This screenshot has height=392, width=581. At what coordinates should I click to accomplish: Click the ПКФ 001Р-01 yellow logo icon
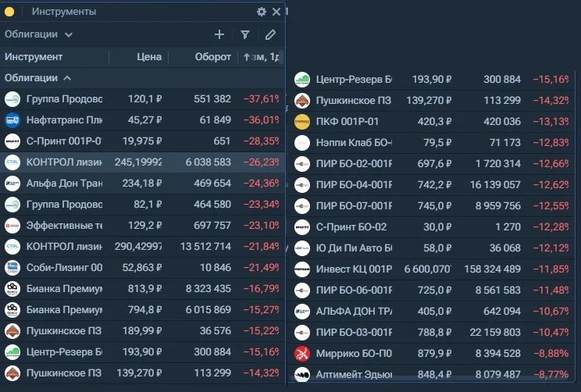pyautogui.click(x=302, y=122)
